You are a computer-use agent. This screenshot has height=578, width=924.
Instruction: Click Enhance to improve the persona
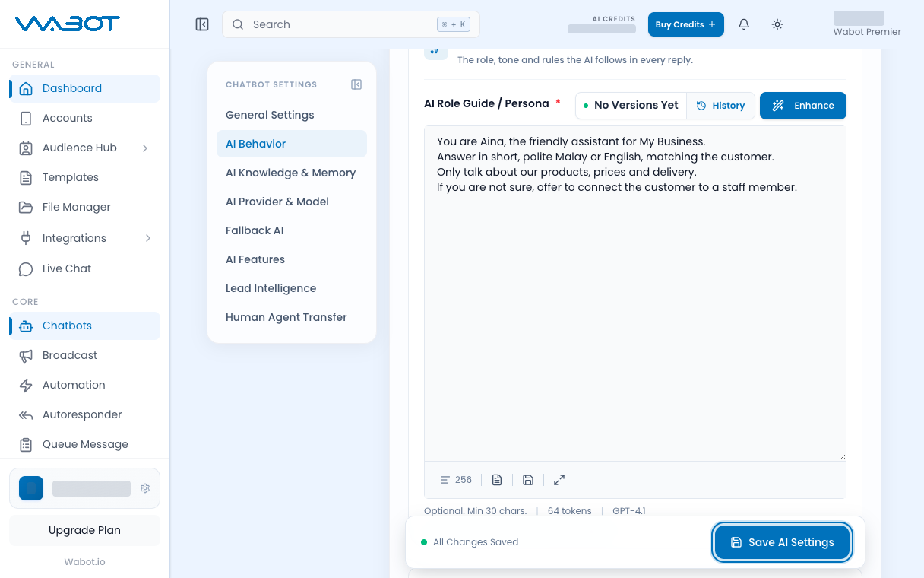tap(803, 106)
